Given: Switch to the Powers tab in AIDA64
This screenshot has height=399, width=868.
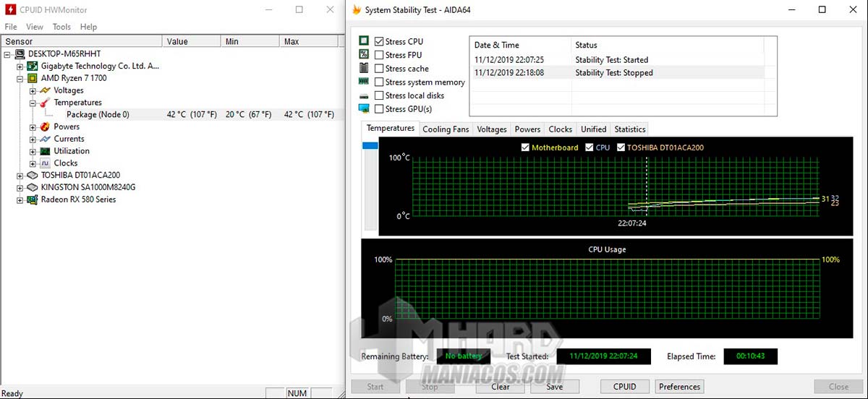Looking at the screenshot, I should click(527, 129).
